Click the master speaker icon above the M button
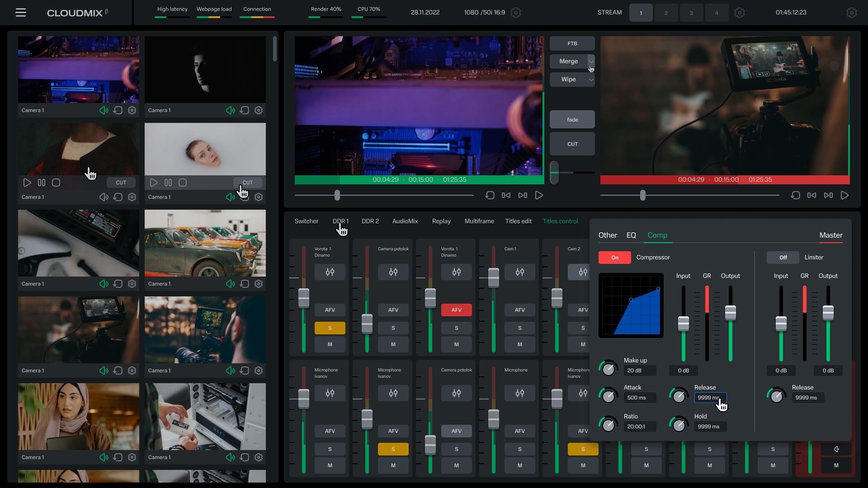This screenshot has height=488, width=868. click(836, 449)
